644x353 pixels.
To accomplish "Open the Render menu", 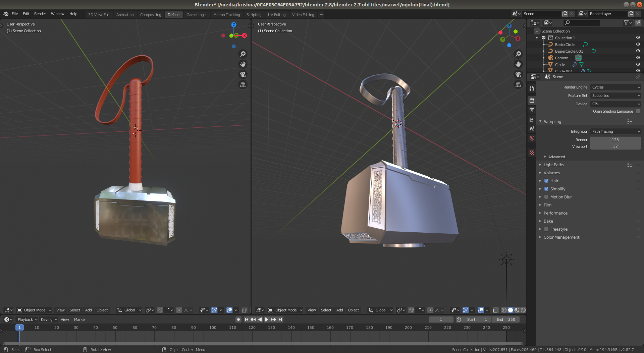I will tap(40, 14).
